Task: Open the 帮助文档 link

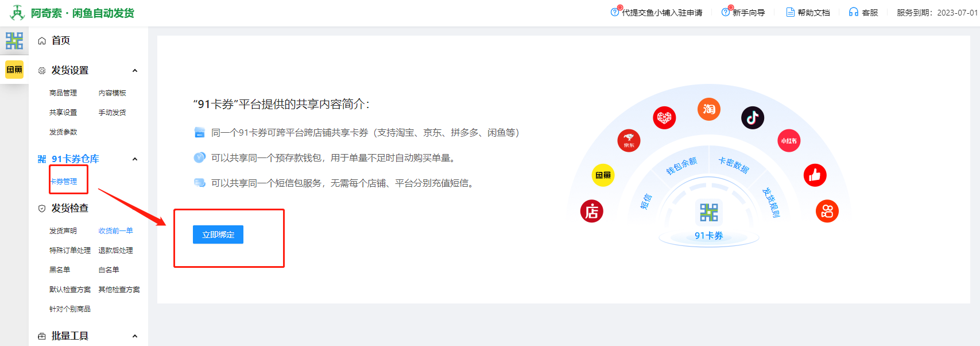Action: point(814,13)
